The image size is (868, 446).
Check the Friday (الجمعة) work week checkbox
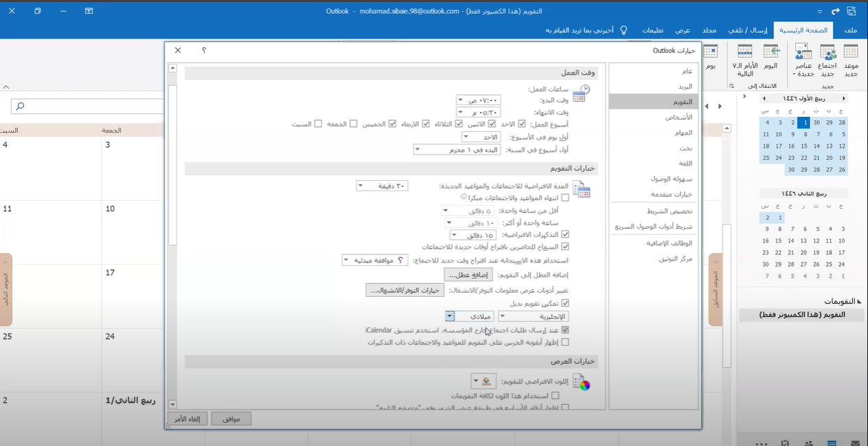point(354,124)
